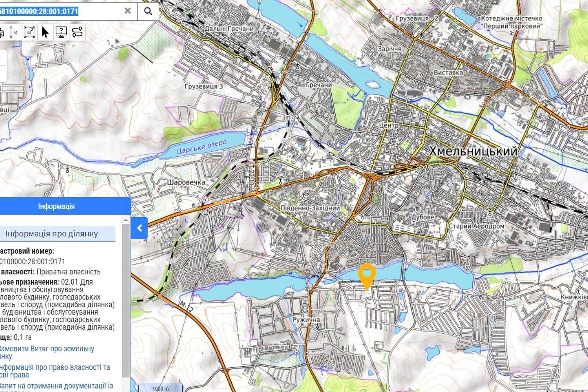Viewport: 588px width, 392px height.
Task: Click the Дальні Гречани label
Action: tap(229, 29)
